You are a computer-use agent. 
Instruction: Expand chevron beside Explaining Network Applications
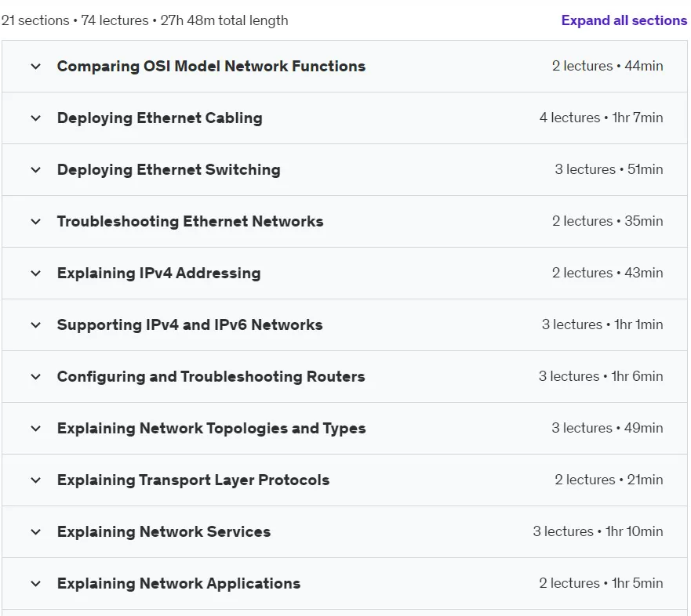click(36, 584)
